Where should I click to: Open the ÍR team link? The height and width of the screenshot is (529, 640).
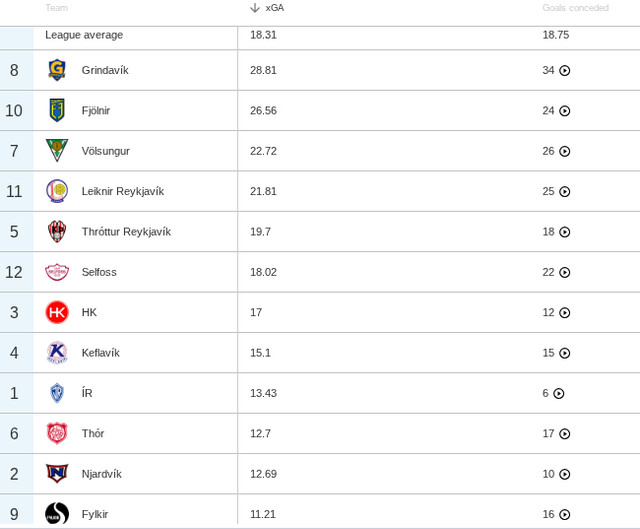click(x=87, y=393)
